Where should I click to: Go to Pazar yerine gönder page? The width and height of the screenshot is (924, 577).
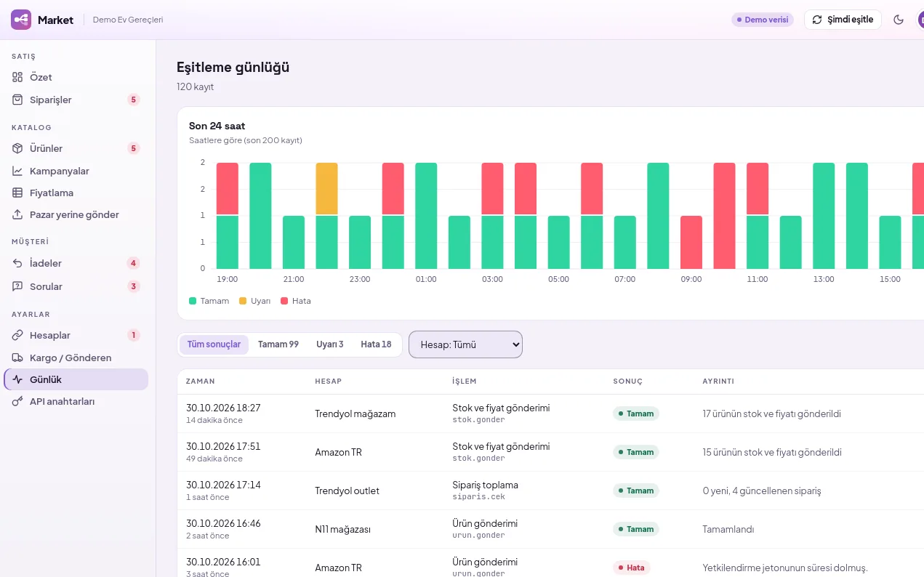76,214
